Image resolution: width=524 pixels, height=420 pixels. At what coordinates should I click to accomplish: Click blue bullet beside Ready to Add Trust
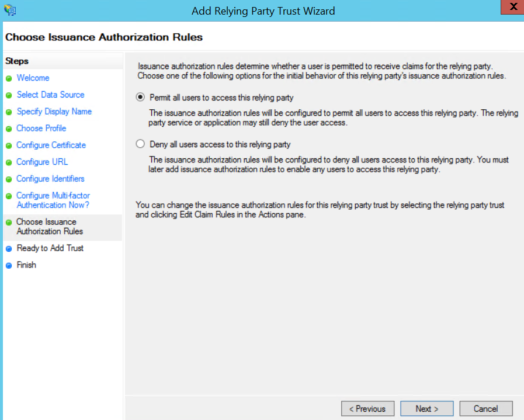[9, 249]
